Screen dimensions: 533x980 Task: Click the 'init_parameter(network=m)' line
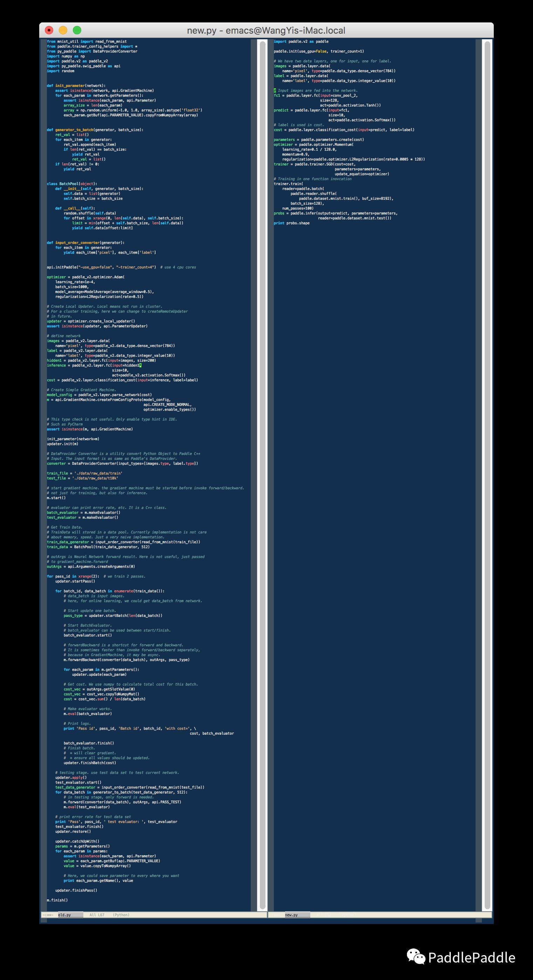coord(73,439)
